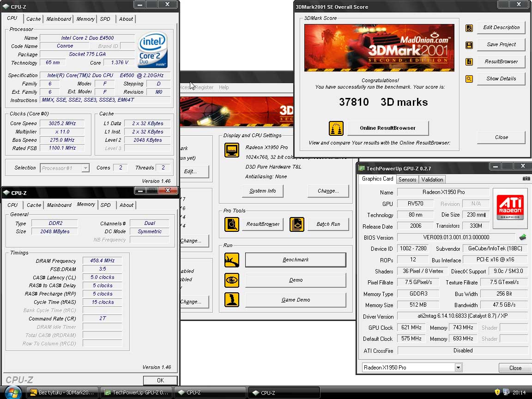Click the Game Demo button
Screen dimensions: 532x399
[296, 300]
